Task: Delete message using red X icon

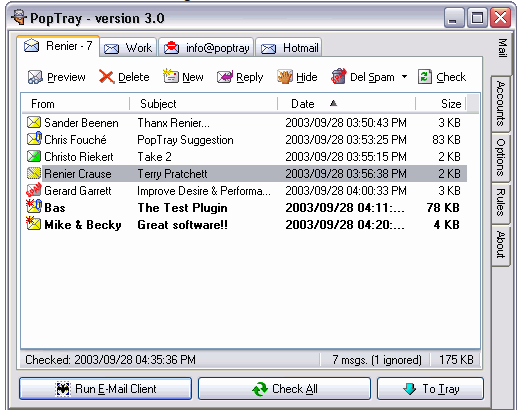Action: [106, 77]
